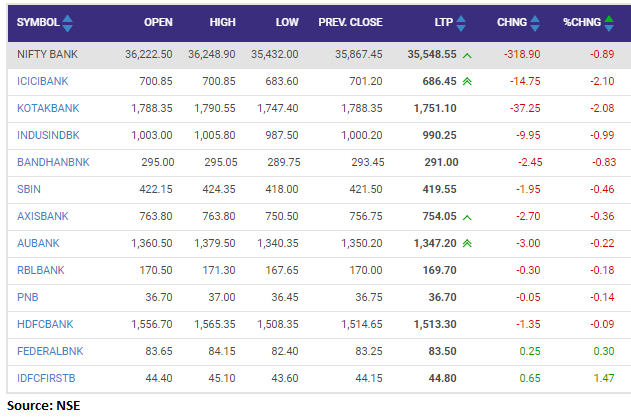The height and width of the screenshot is (418, 631).
Task: Open the IDFCFIRSTB symbol link
Action: coord(48,377)
